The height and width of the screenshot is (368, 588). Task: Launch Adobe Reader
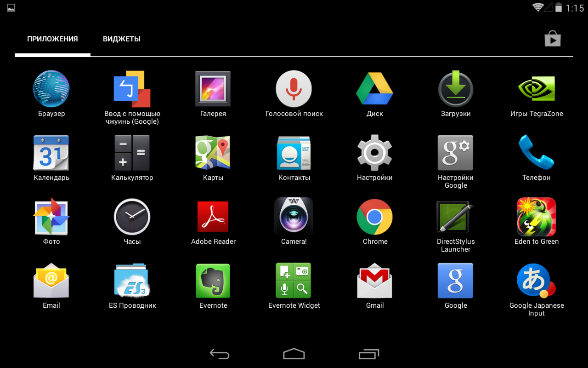tap(213, 217)
